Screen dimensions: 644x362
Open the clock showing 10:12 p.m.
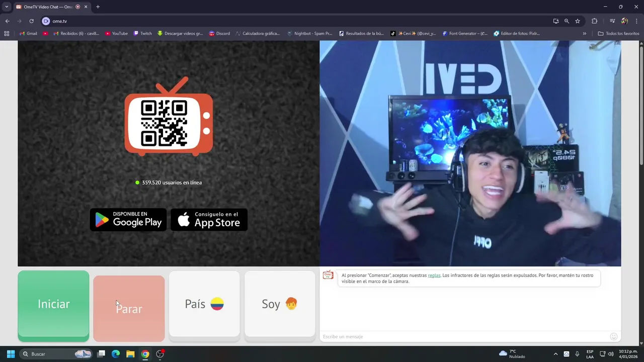(628, 354)
